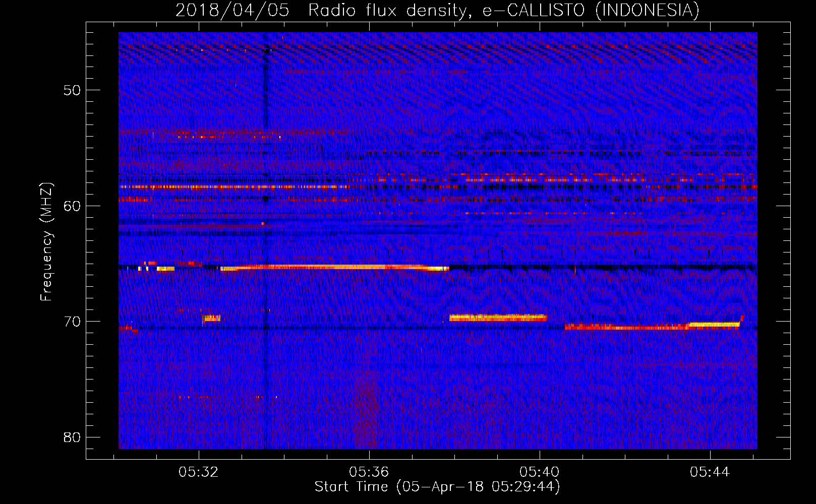Click the '05:32' time tick label
Screen dimensions: 816x504
click(x=199, y=472)
